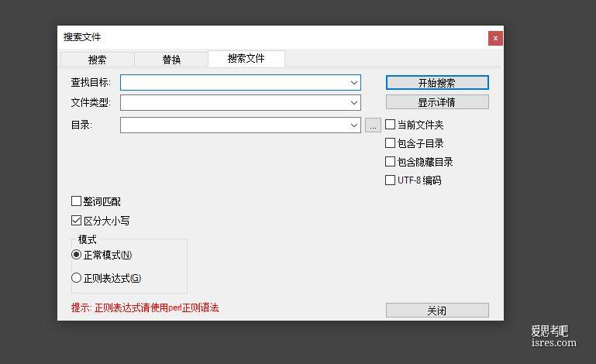The image size is (596, 364).
Task: Enable the 包含子目录 checkbox
Action: pyautogui.click(x=390, y=143)
